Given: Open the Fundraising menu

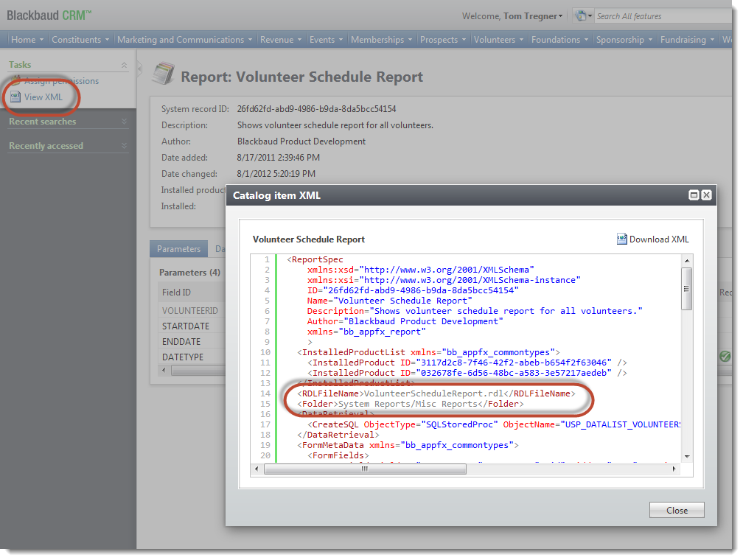Looking at the screenshot, I should [688, 40].
